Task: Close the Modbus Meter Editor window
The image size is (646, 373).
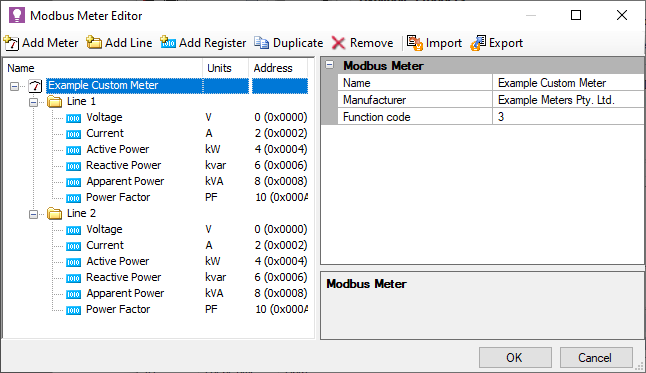Action: click(x=622, y=15)
